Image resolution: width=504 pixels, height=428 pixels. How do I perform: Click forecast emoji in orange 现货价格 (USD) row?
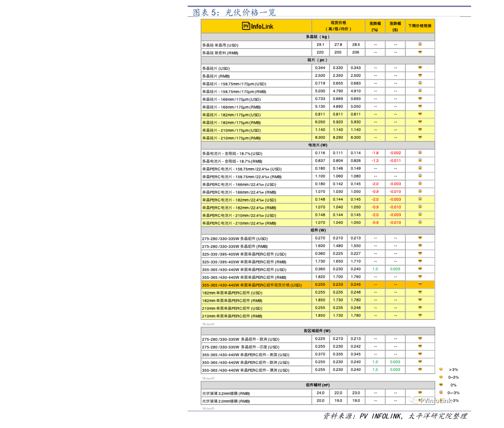[x=420, y=284]
